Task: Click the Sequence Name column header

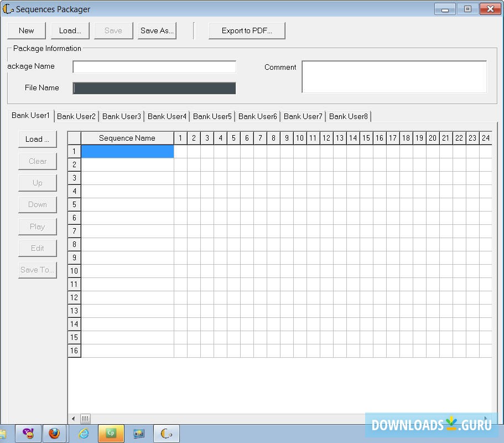Action: (127, 138)
